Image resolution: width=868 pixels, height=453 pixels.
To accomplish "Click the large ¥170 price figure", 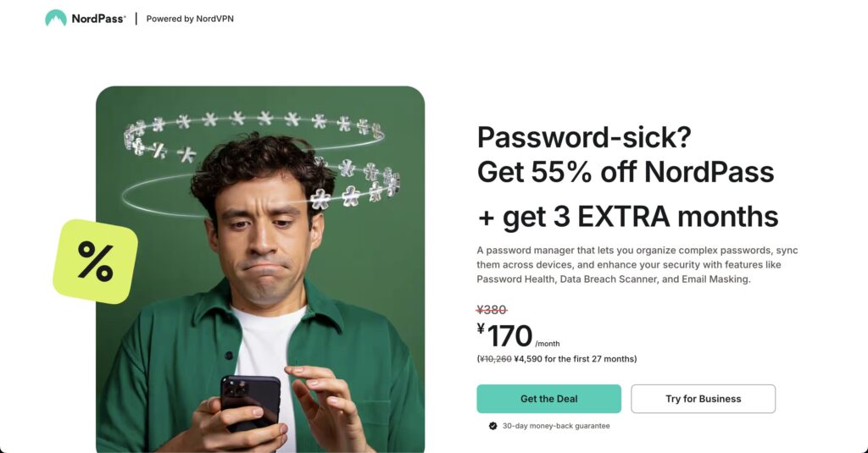I will pos(504,336).
